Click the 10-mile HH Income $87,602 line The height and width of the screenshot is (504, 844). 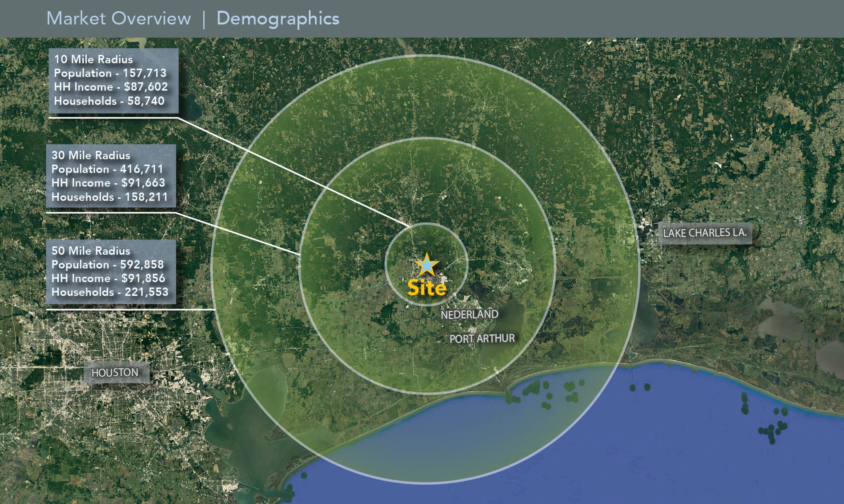[x=111, y=87]
